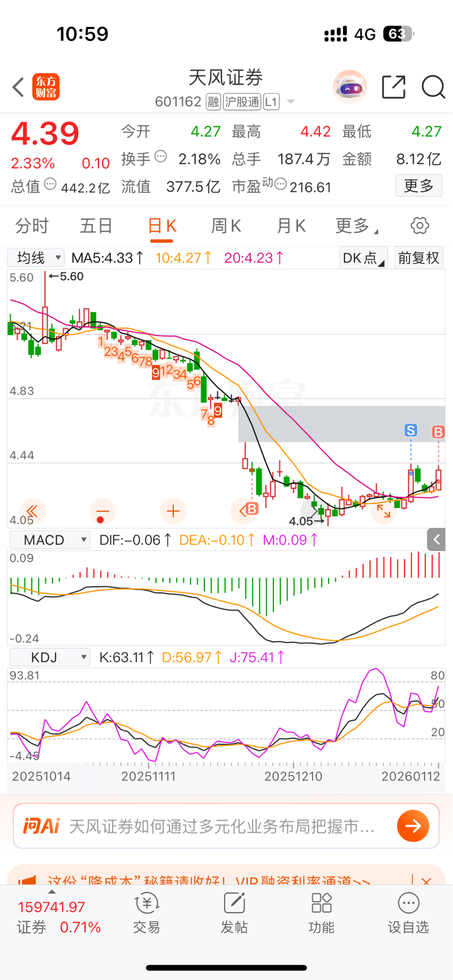Close the promo banner

(427, 880)
